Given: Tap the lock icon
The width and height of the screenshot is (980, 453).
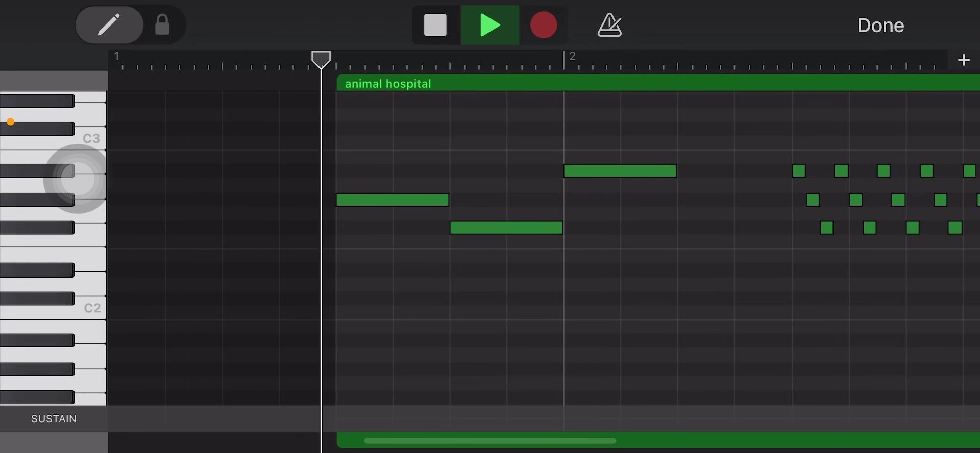Looking at the screenshot, I should pyautogui.click(x=162, y=24).
